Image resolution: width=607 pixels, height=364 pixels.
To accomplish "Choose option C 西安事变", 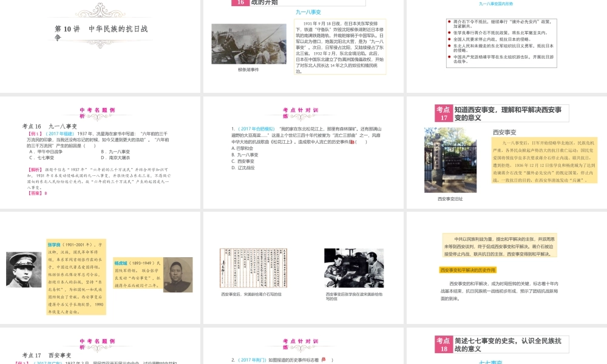I will (x=243, y=162).
